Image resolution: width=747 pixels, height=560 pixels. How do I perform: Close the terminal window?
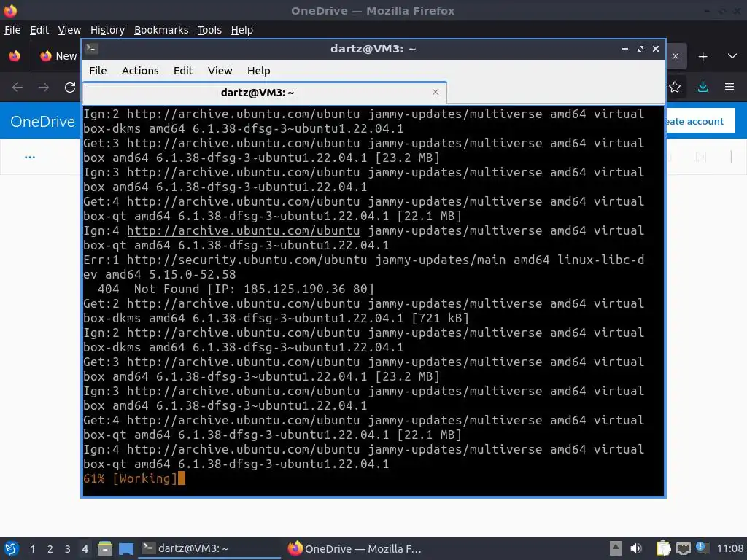click(x=656, y=49)
